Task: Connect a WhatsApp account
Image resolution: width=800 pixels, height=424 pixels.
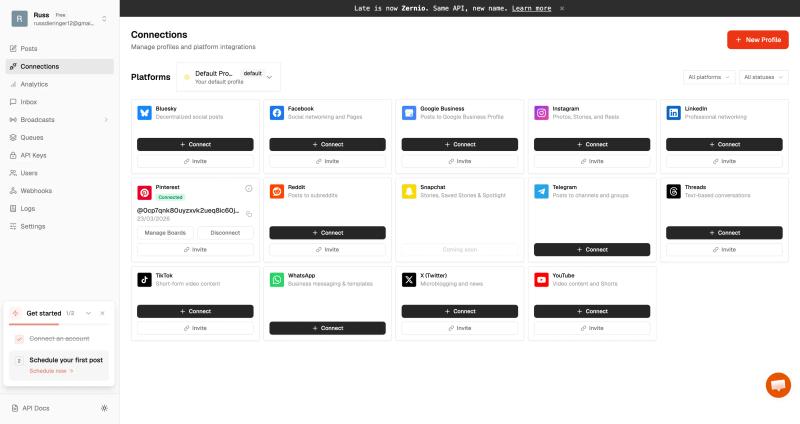Action: [x=328, y=328]
